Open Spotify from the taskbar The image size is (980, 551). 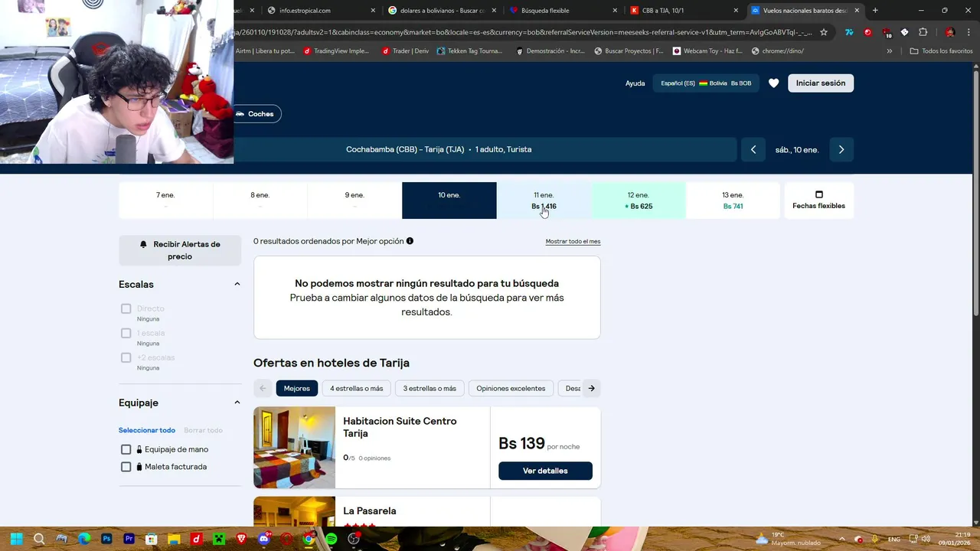pos(331,539)
